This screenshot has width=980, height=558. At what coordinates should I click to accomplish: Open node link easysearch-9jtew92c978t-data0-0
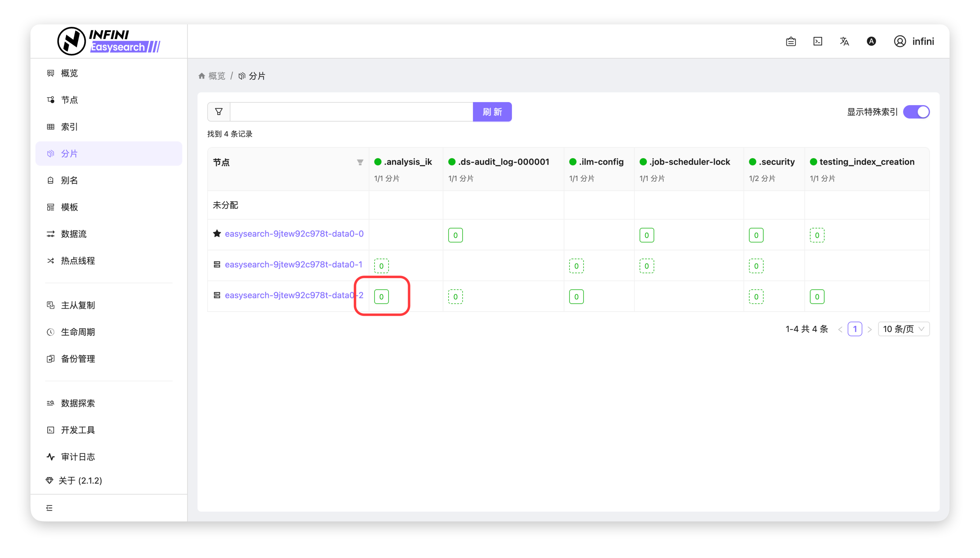[x=294, y=234]
